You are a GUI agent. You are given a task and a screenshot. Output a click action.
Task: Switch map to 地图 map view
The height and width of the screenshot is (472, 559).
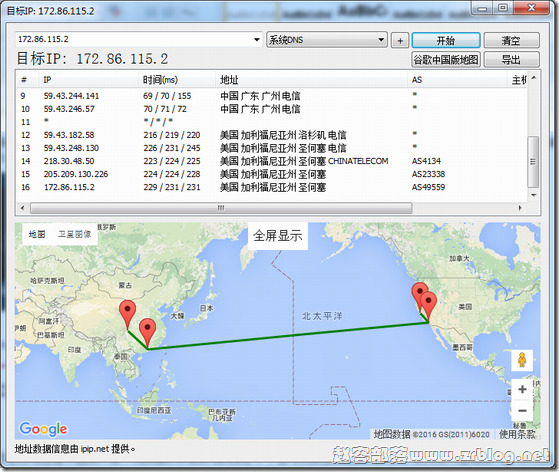tap(37, 234)
